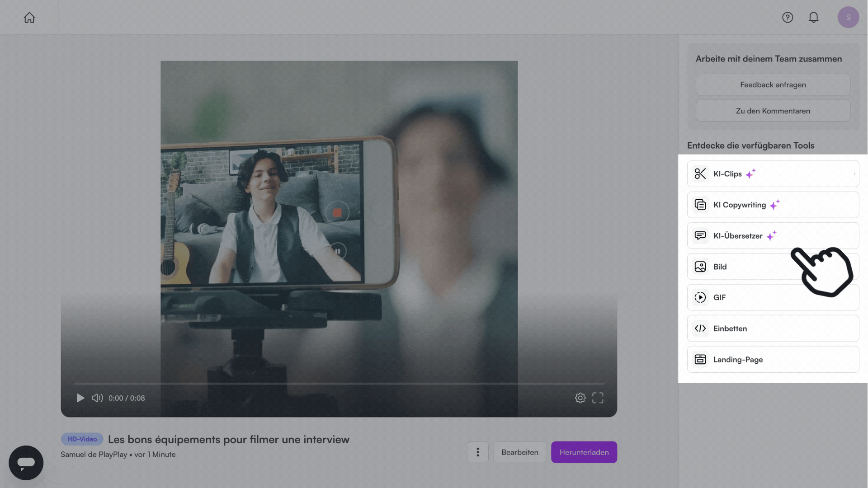Click the video progress bar

click(339, 384)
